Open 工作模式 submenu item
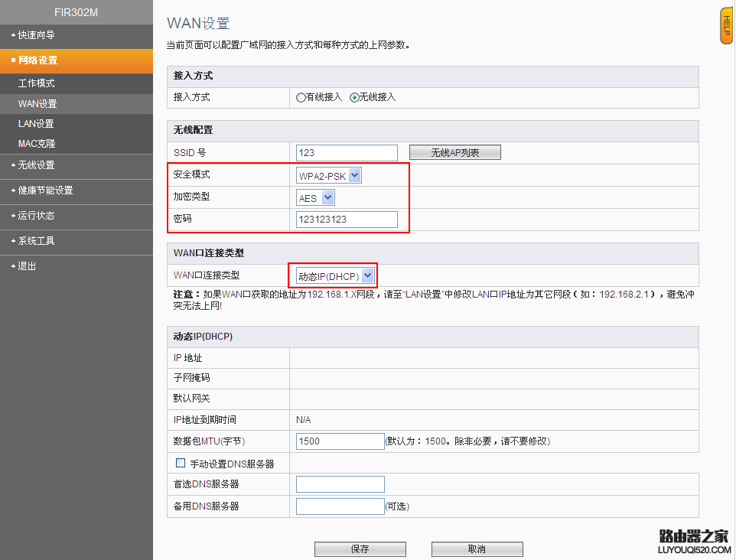The image size is (736, 560). 37,83
